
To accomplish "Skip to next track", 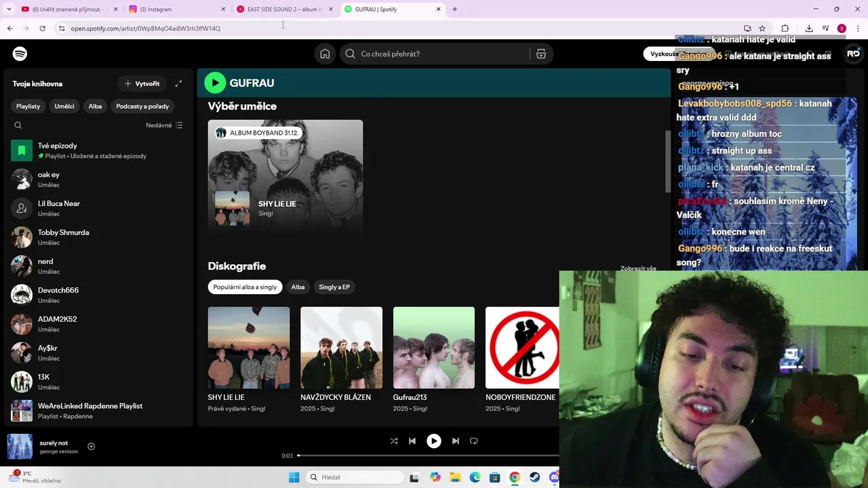I will click(456, 441).
